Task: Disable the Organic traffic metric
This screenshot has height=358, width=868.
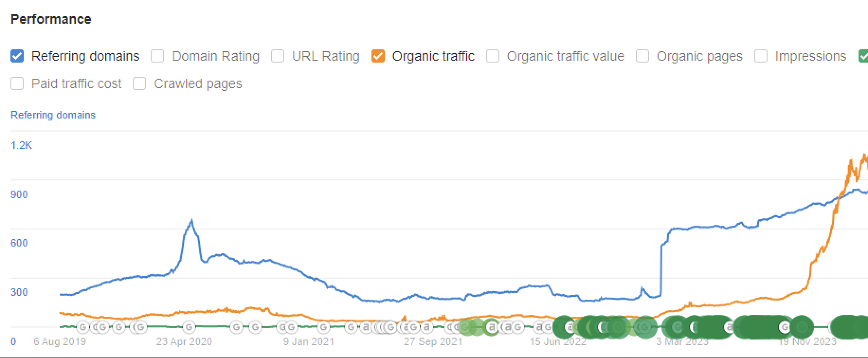Action: point(379,56)
